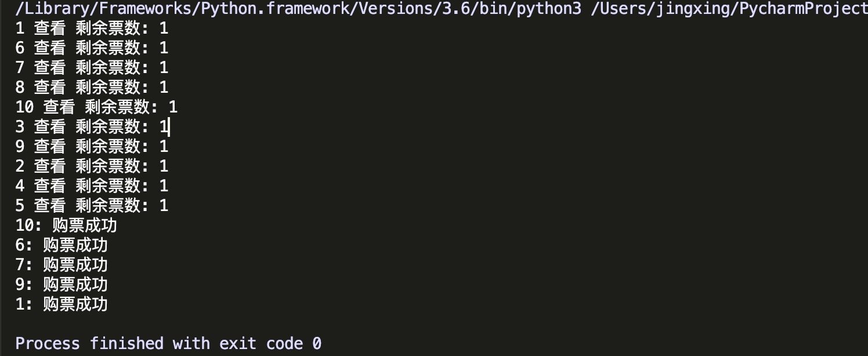Click the "10 查看 剩余票数: 1" output line
The image size is (868, 356).
(96, 107)
